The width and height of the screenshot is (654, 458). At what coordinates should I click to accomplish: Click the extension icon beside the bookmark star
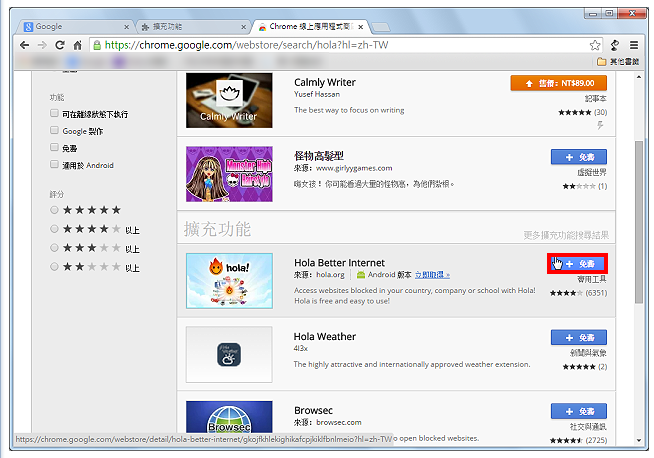(x=615, y=45)
